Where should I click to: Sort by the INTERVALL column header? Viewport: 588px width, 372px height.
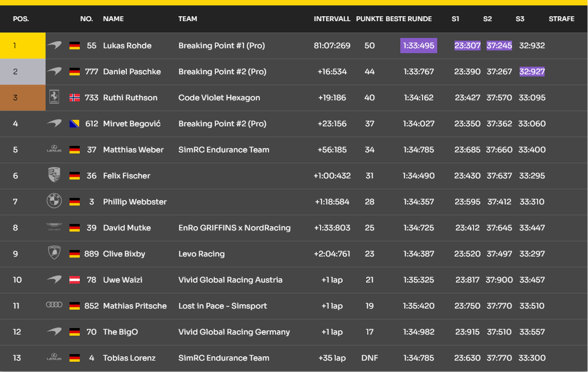(x=332, y=19)
